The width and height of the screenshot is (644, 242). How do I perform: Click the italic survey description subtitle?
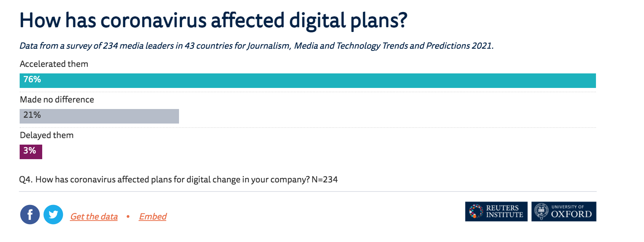click(257, 46)
